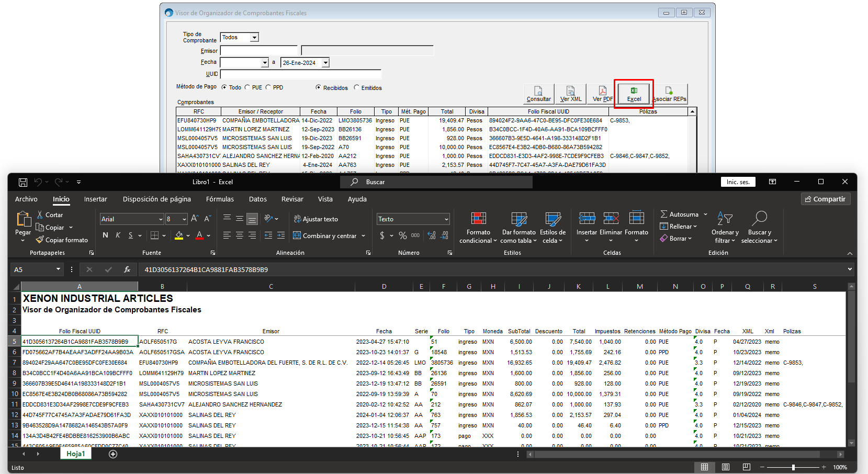The width and height of the screenshot is (868, 474).
Task: Toggle bold (N) formatting
Action: click(105, 235)
